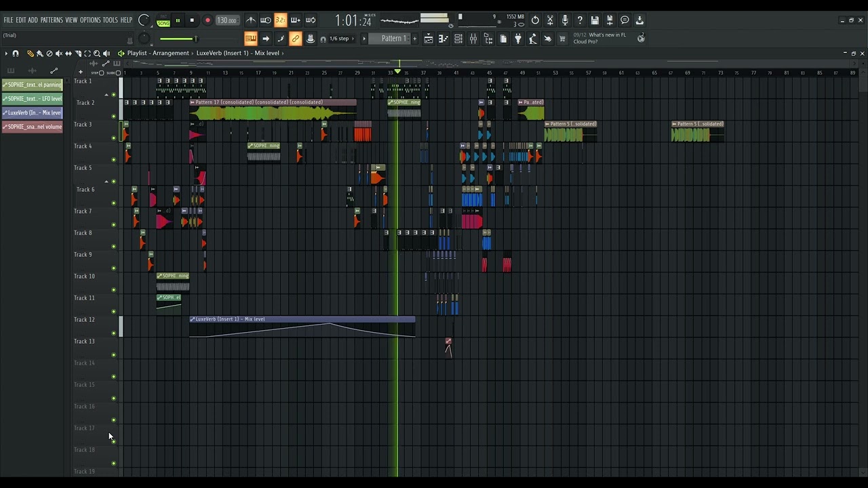
Task: Click LuxeVerb Mix level breadcrumb arrow
Action: coord(282,54)
